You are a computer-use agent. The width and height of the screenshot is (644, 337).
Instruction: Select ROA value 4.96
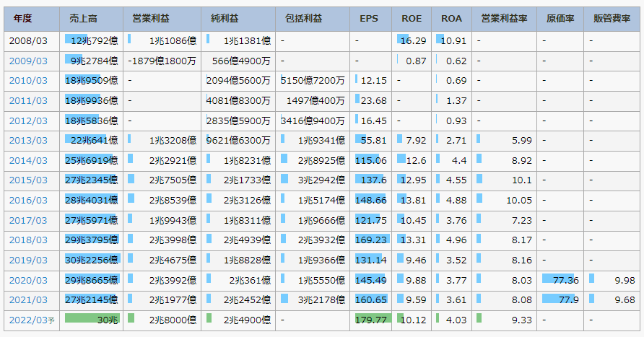coord(456,240)
